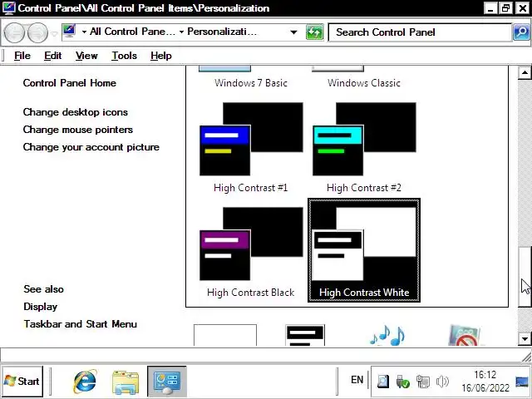Expand the arrow before Personalization breadcrumb
The image size is (532, 399).
181,32
